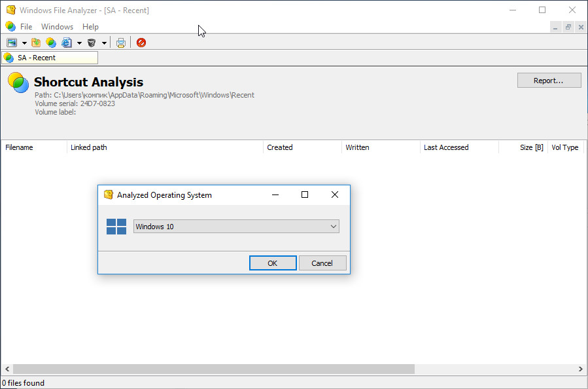Sort by the Written column header
The width and height of the screenshot is (588, 389).
coord(381,147)
